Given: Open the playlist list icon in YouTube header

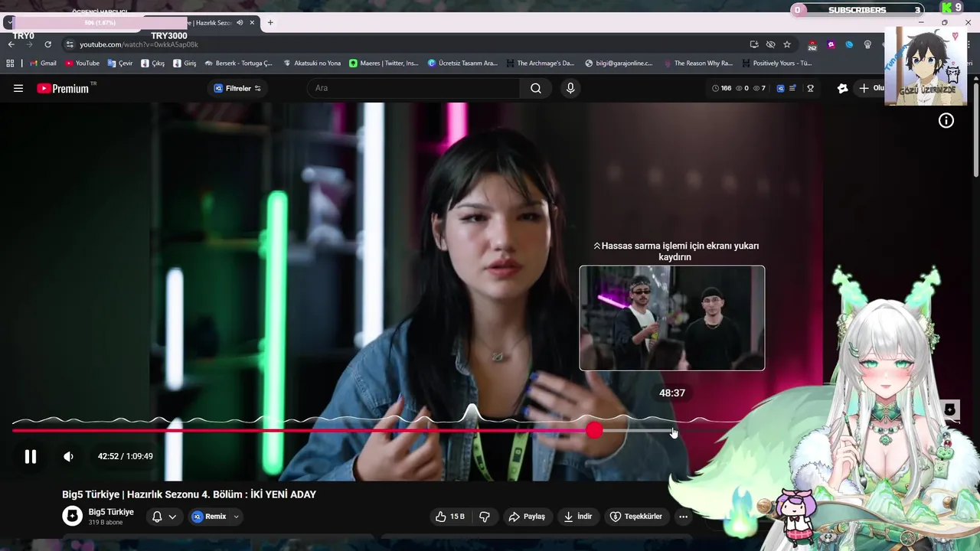Looking at the screenshot, I should click(793, 88).
